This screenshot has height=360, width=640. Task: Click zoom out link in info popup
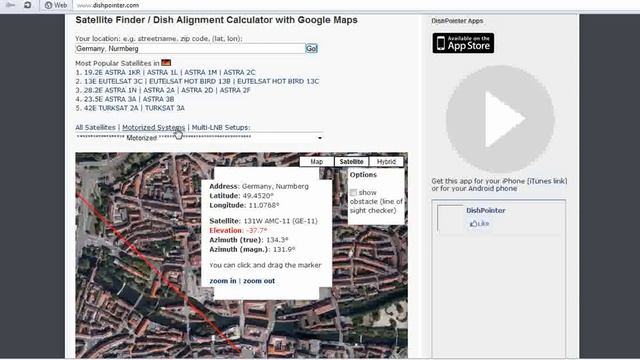pyautogui.click(x=259, y=281)
